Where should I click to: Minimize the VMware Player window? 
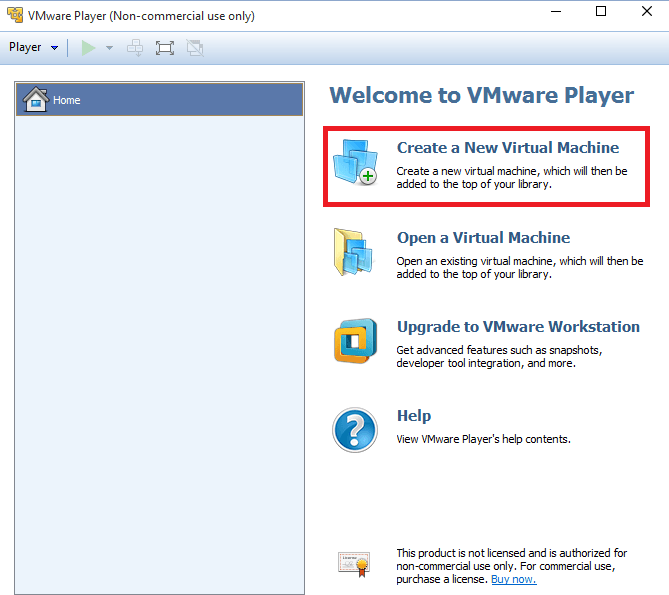click(x=556, y=12)
